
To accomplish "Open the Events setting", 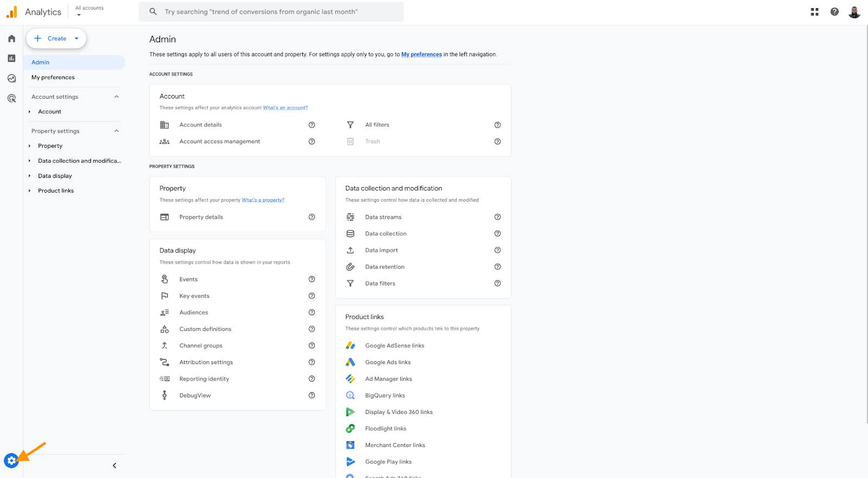I will [189, 279].
